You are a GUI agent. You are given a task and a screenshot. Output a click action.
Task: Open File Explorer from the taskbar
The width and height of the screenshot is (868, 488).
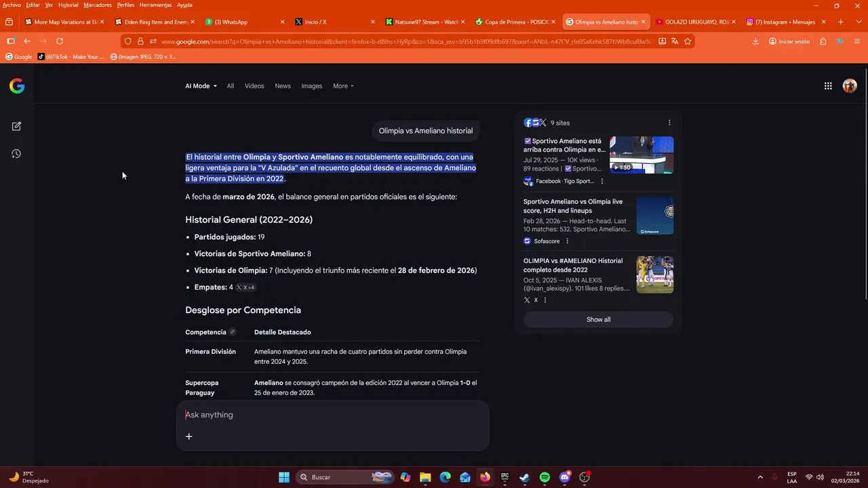tap(425, 477)
